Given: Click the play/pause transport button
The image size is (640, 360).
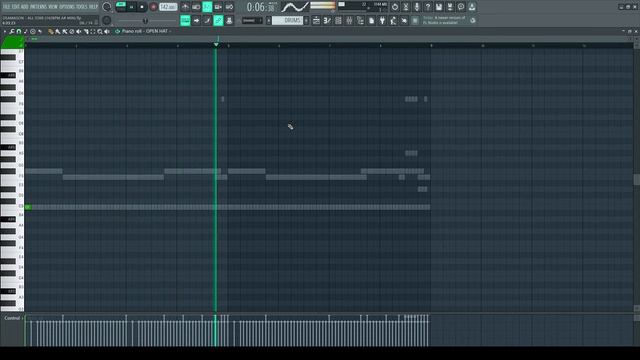Looking at the screenshot, I should click(x=131, y=7).
